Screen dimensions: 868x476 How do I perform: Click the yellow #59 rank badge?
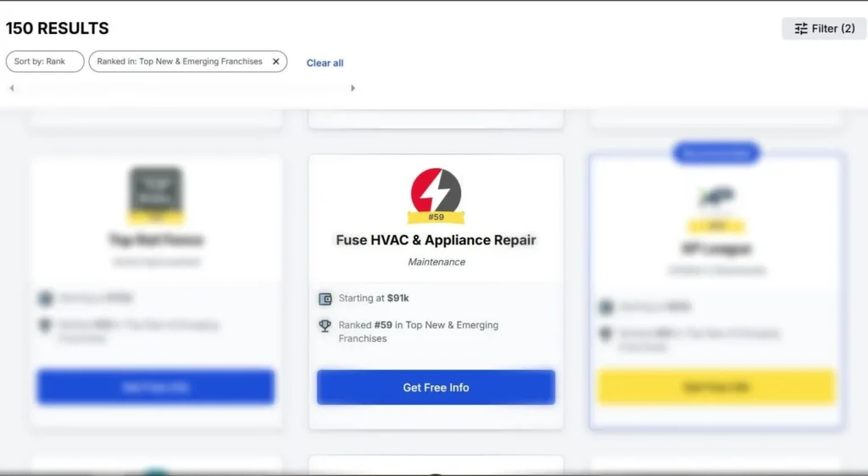[437, 217]
